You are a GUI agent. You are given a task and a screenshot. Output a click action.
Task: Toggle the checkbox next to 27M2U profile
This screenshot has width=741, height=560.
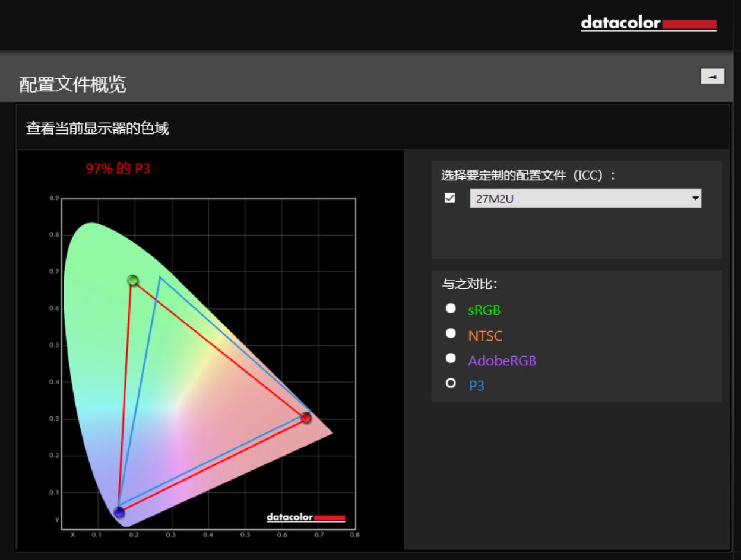450,198
